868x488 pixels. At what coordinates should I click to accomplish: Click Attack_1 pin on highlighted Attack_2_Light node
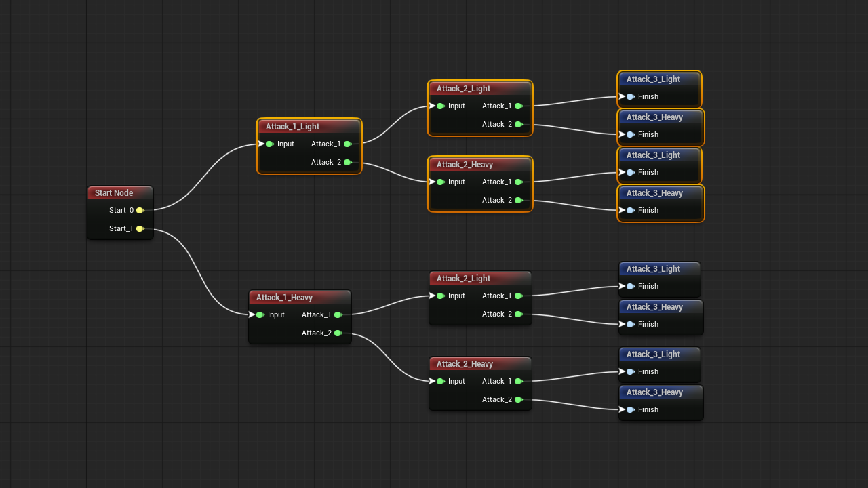[518, 106]
